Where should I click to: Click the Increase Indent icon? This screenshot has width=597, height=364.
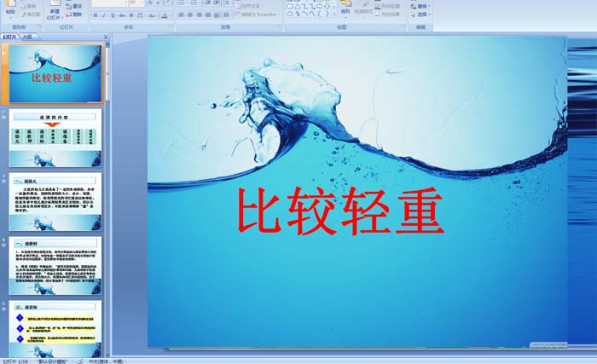(x=217, y=3)
